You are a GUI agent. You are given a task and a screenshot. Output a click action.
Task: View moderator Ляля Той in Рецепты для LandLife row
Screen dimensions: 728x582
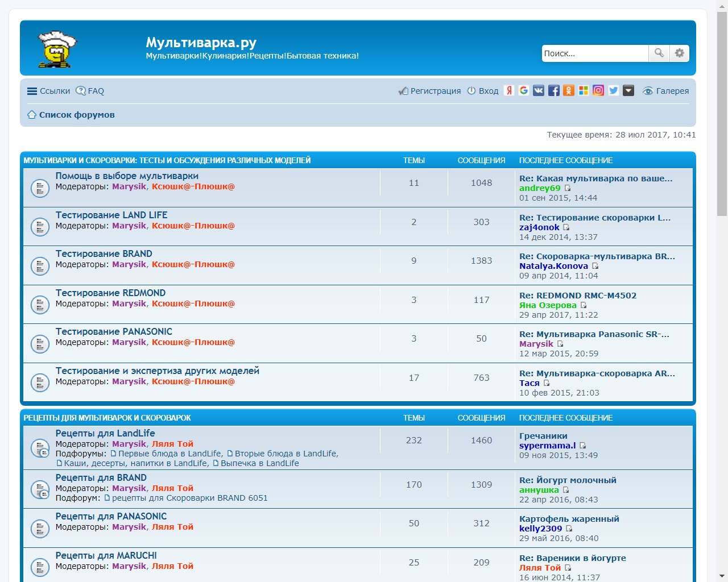tap(172, 444)
